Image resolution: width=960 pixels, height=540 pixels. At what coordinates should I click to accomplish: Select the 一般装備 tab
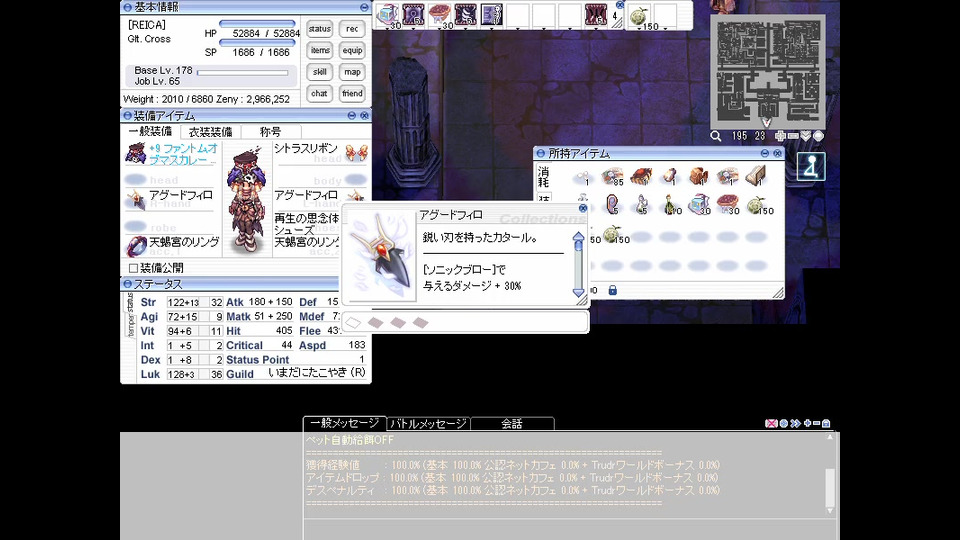pos(151,132)
